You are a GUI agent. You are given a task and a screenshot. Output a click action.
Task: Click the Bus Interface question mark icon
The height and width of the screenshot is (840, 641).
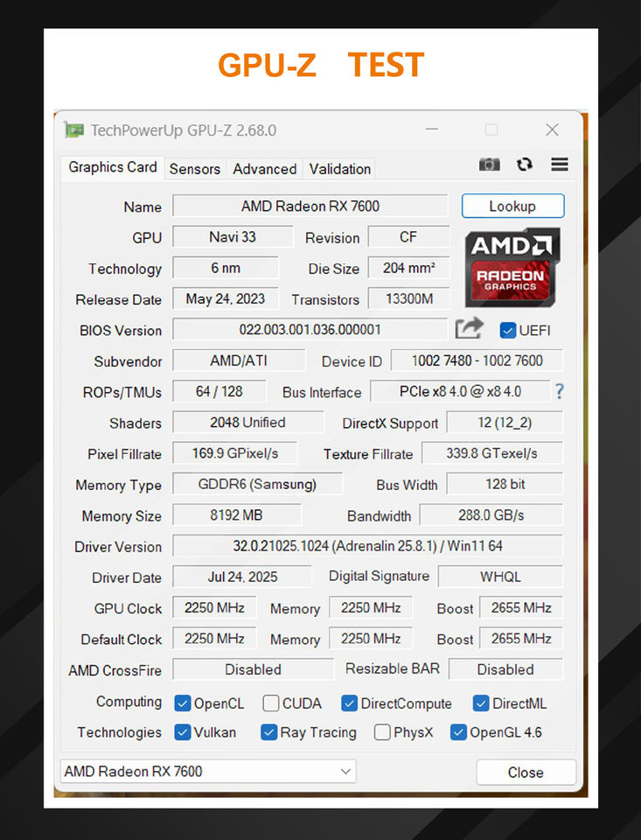(559, 392)
